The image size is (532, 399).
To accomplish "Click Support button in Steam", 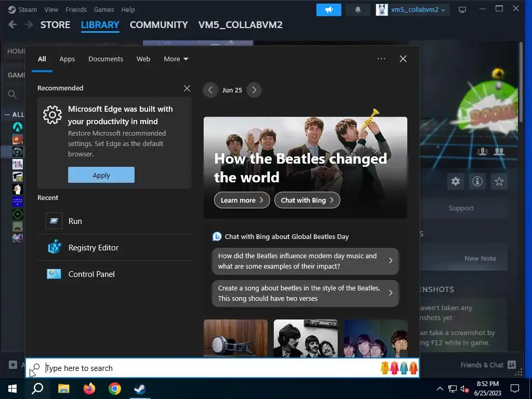I will click(x=461, y=208).
